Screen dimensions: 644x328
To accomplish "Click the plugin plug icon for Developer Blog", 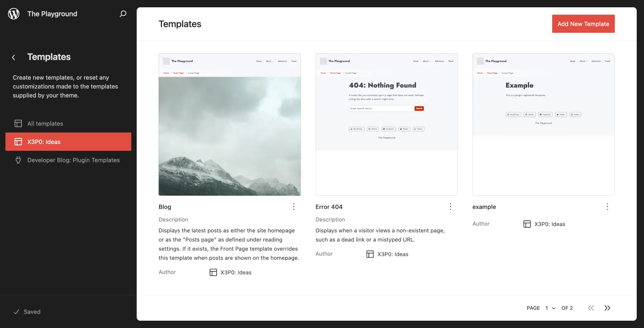I will coord(18,160).
